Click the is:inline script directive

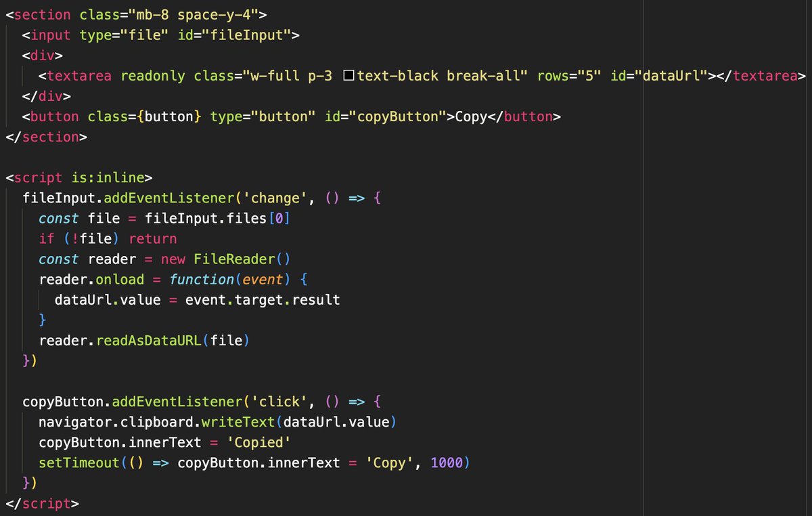click(x=108, y=178)
